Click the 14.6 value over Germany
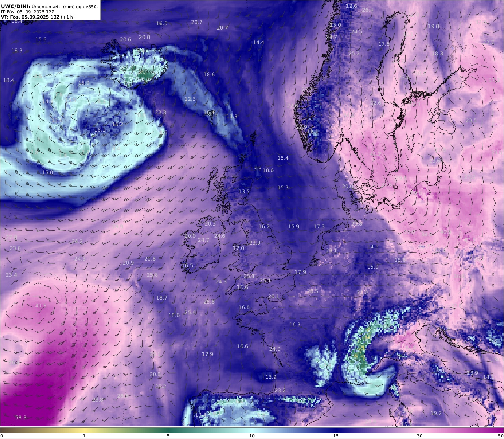Viewport: 504px width, 439px height. 373,246
